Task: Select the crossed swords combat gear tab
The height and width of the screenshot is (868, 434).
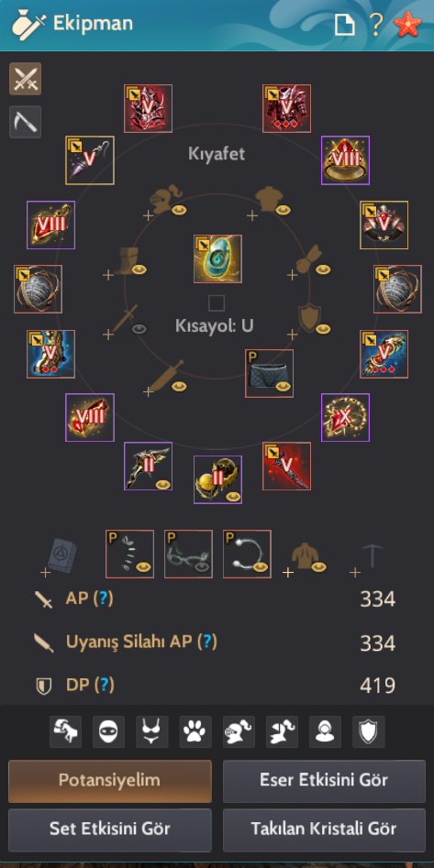Action: point(25,79)
